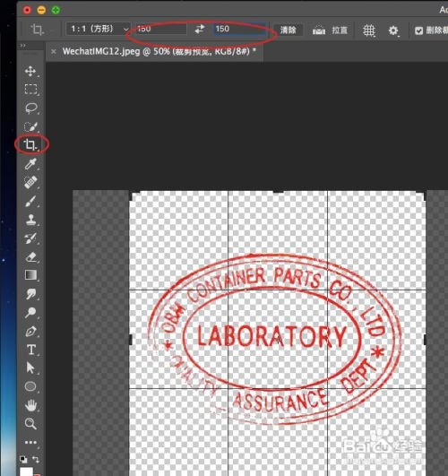Click the crop width field showing 150

point(160,29)
